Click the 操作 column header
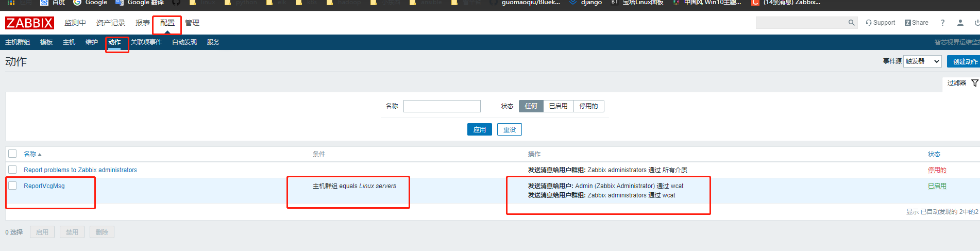The width and height of the screenshot is (980, 251). pos(534,154)
